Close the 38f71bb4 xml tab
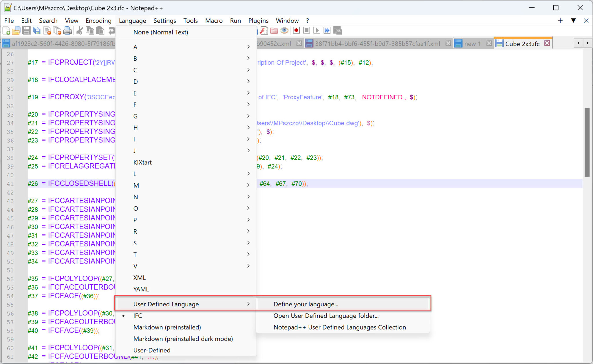This screenshot has width=593, height=364. coord(448,43)
